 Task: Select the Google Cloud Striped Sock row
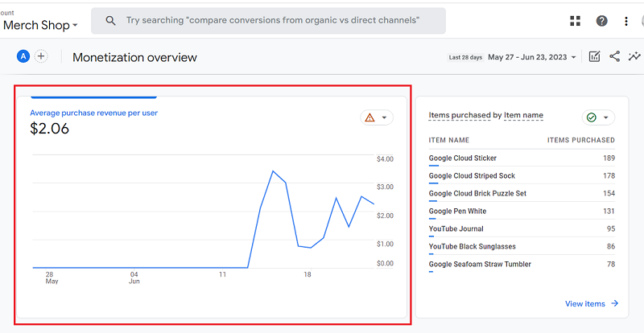coord(522,175)
